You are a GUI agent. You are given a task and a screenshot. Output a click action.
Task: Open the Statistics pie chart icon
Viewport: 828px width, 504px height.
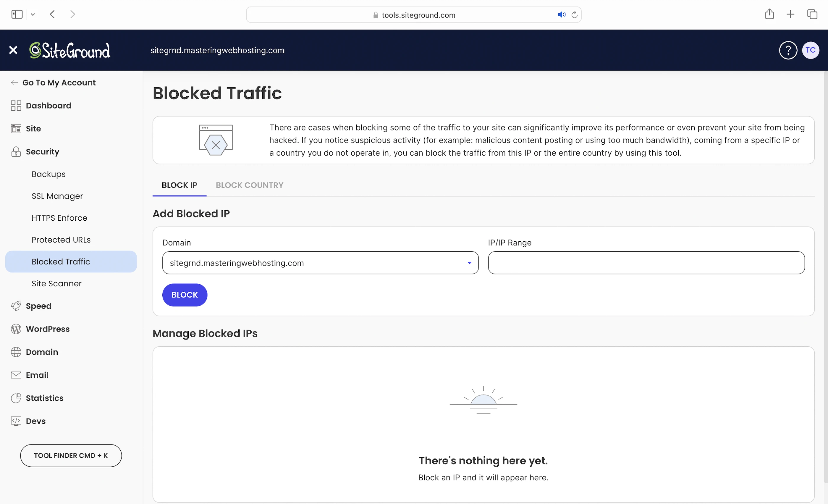click(16, 398)
